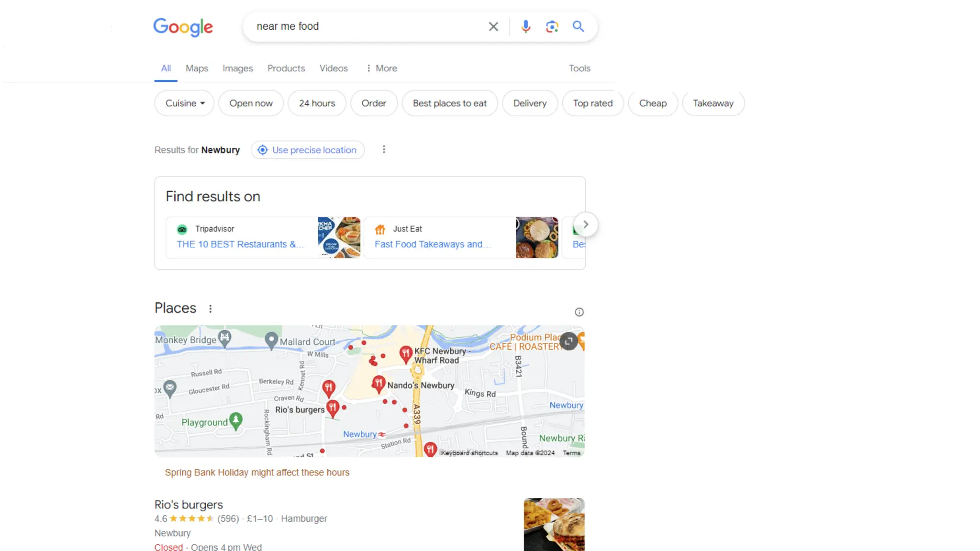Open Google Lens image search icon
Screen dimensions: 980x551
(552, 27)
